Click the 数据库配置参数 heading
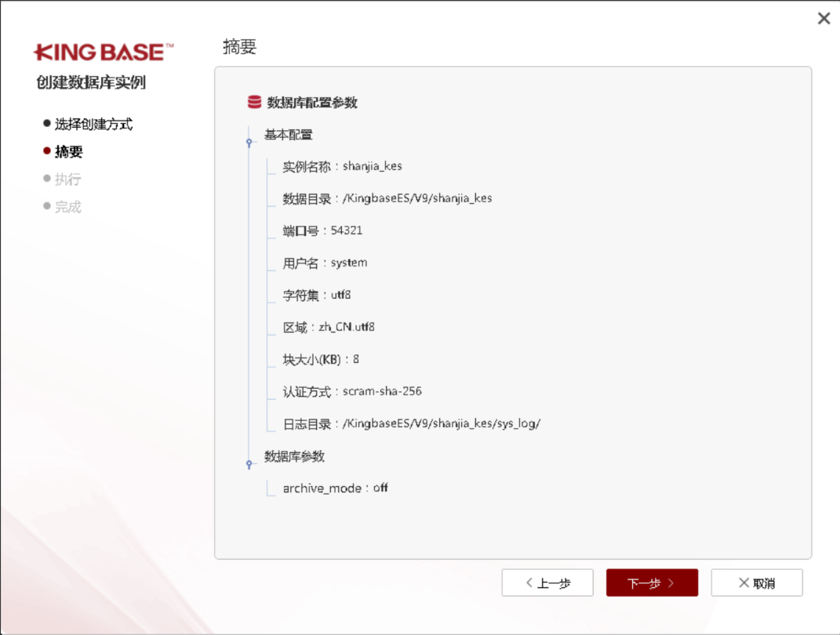This screenshot has width=840, height=635. pyautogui.click(x=312, y=102)
